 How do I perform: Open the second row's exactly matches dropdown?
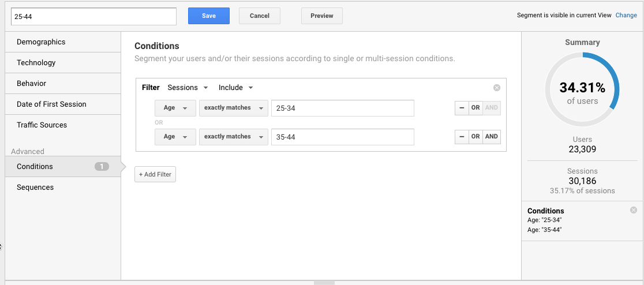pyautogui.click(x=233, y=137)
